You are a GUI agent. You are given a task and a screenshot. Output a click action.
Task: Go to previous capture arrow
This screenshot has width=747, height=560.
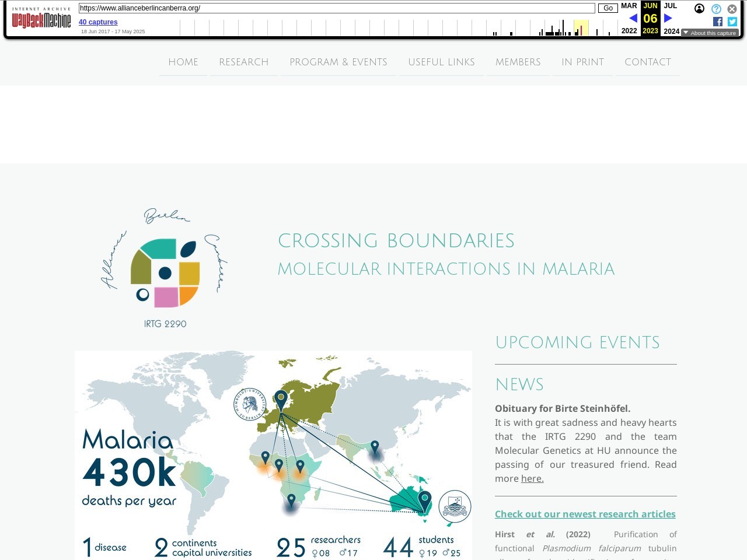pyautogui.click(x=633, y=18)
